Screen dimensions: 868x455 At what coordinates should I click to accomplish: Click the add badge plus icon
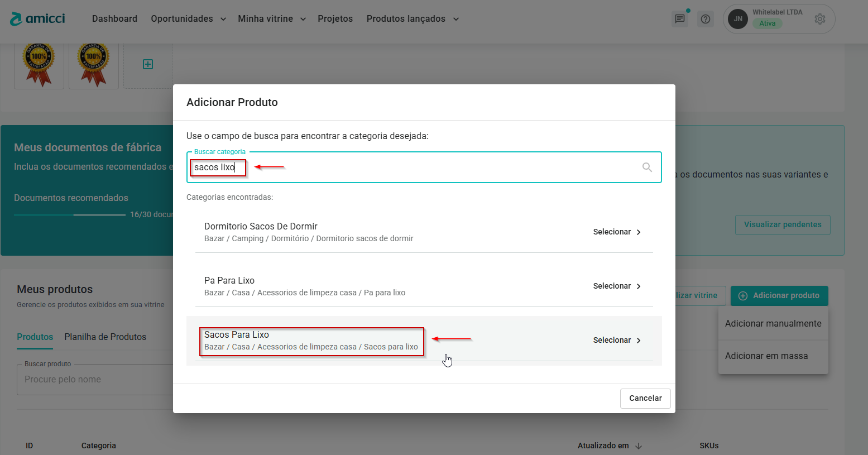pyautogui.click(x=148, y=64)
